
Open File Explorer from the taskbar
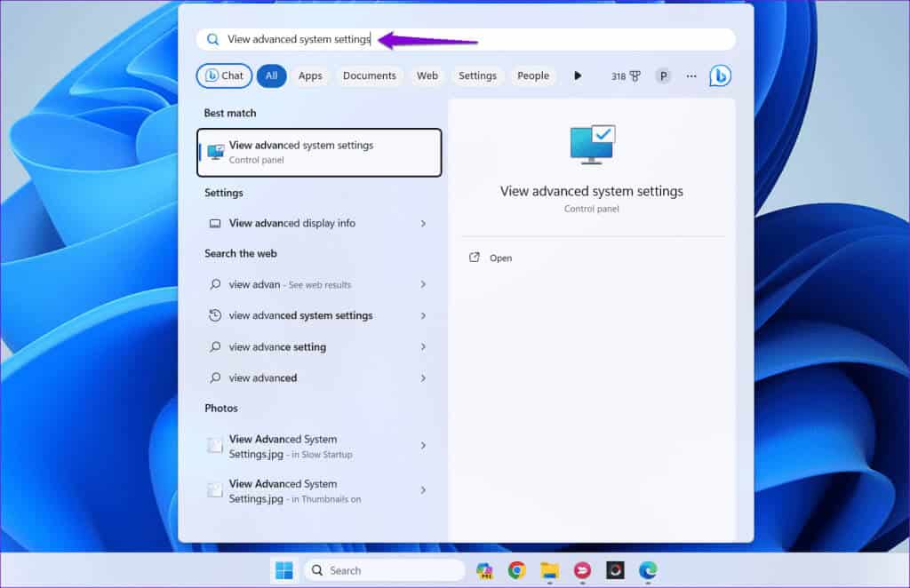click(x=549, y=570)
